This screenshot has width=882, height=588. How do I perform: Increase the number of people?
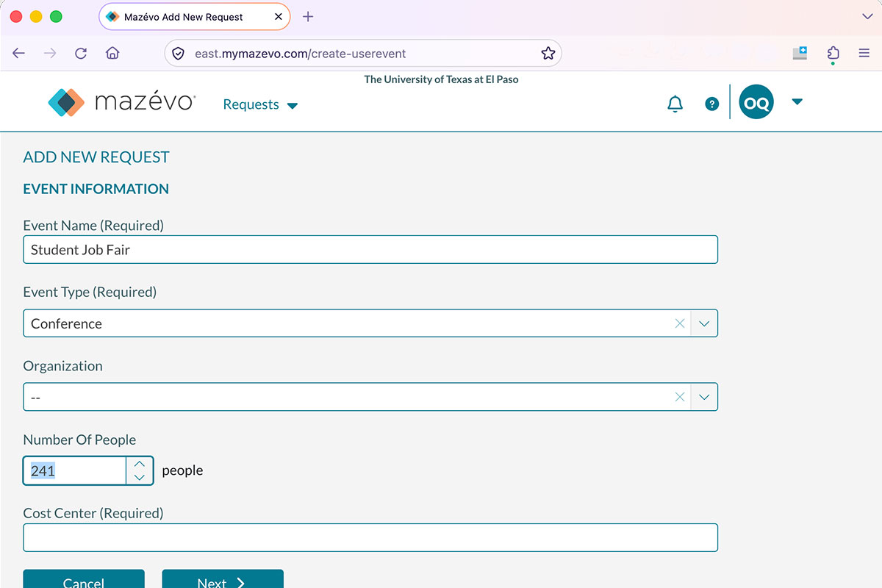click(x=140, y=464)
